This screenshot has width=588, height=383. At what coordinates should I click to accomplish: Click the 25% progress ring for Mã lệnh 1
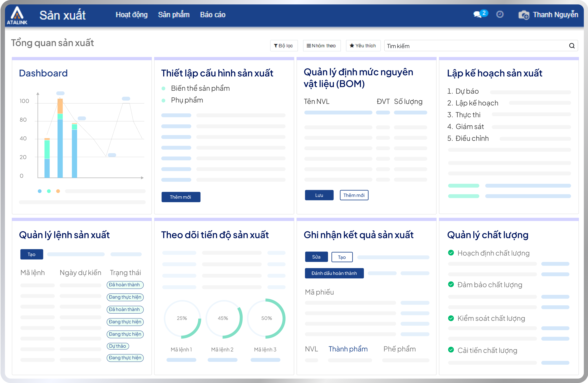coord(182,319)
